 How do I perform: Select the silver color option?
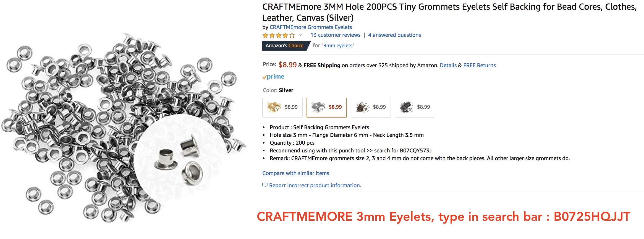click(326, 107)
